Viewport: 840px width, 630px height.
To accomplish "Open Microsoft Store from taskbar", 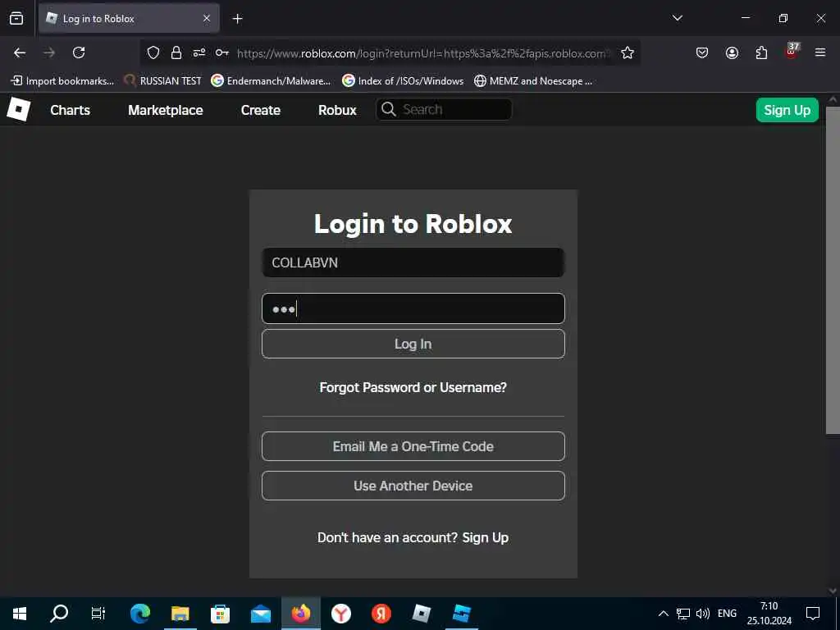I will tap(220, 614).
